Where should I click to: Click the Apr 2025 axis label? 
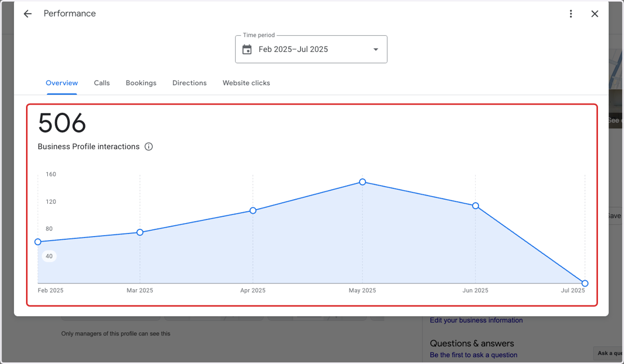point(253,291)
